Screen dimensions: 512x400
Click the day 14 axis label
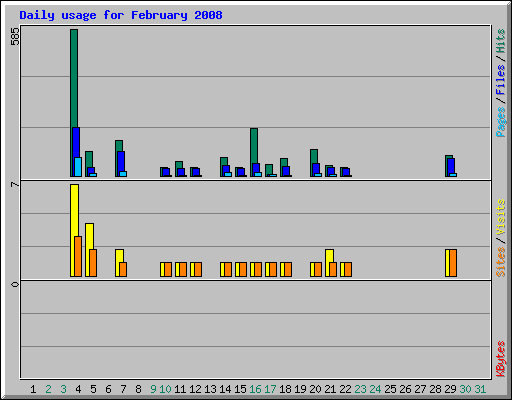click(x=225, y=389)
